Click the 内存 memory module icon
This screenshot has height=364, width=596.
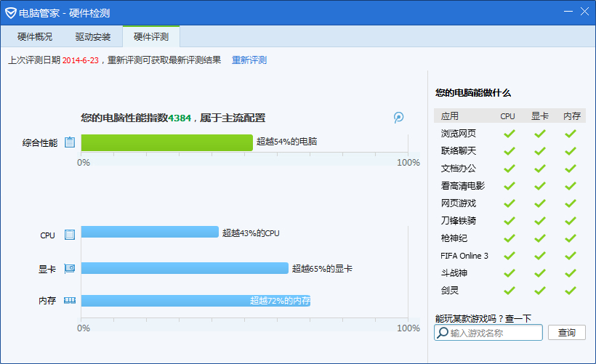tap(70, 301)
